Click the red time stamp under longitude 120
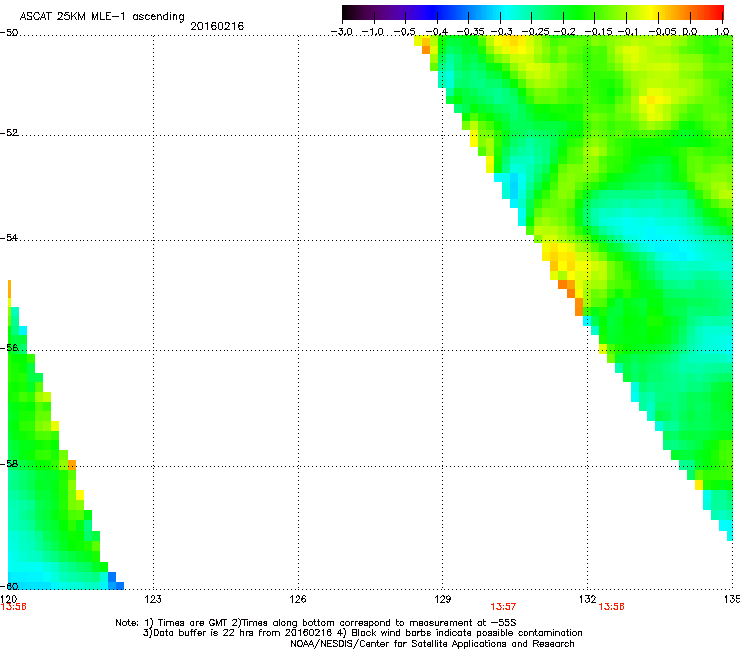Viewport: 740px width, 650px height. pos(13,607)
